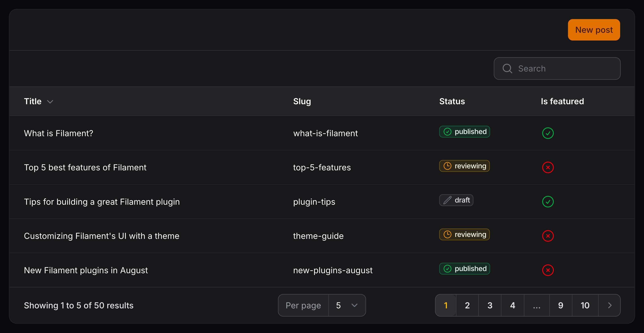Open the What is Filament? post title
Image resolution: width=644 pixels, height=333 pixels.
58,133
